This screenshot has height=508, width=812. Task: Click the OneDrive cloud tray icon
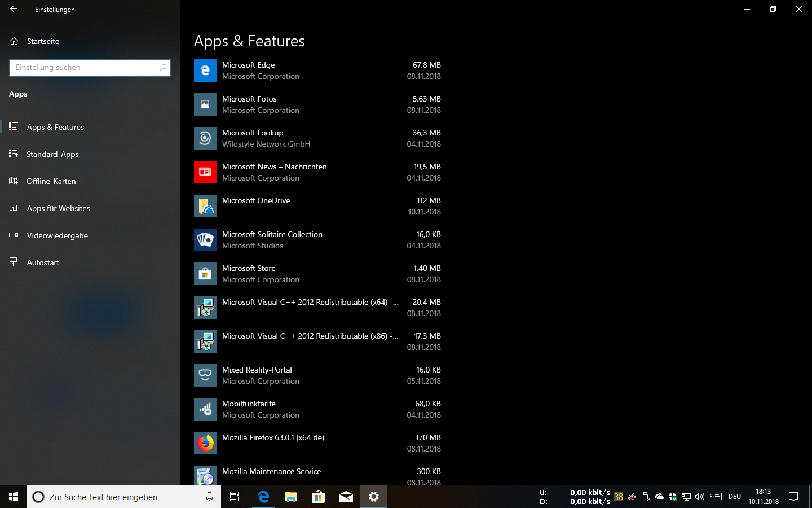pyautogui.click(x=659, y=497)
